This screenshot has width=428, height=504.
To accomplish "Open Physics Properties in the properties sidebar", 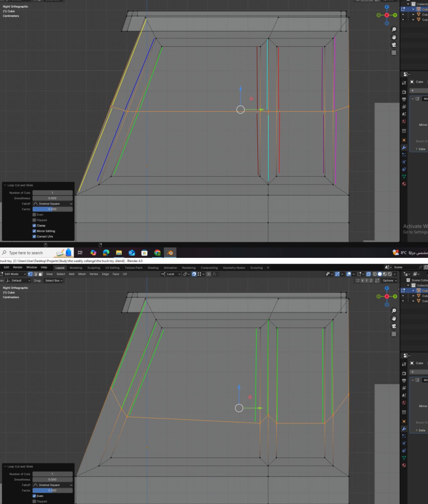I will pos(404,443).
